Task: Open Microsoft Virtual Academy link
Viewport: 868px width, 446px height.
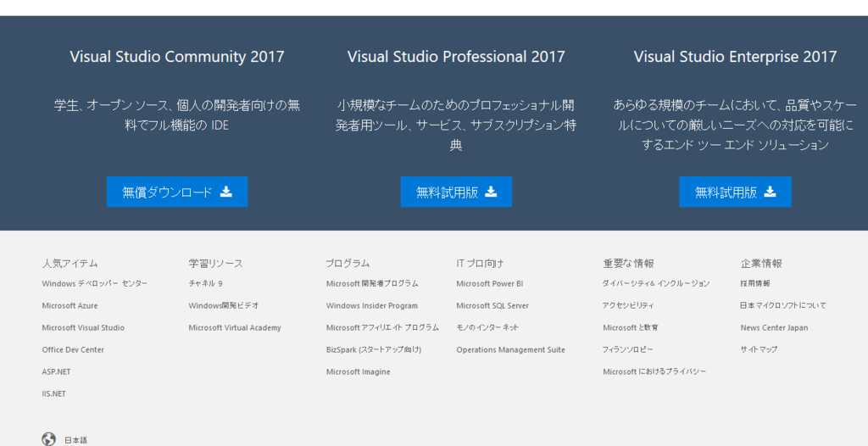Action: [235, 328]
